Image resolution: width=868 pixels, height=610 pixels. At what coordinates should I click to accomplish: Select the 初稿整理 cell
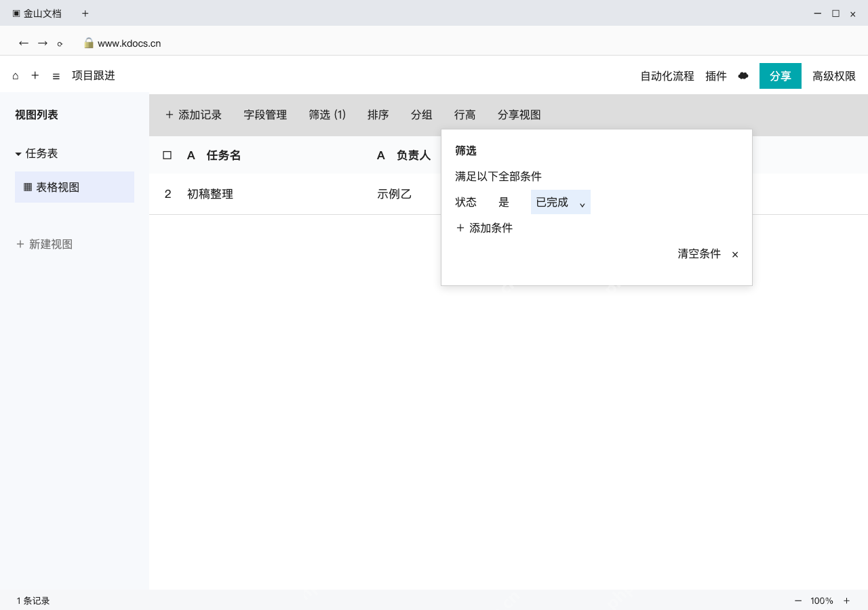[x=210, y=194]
